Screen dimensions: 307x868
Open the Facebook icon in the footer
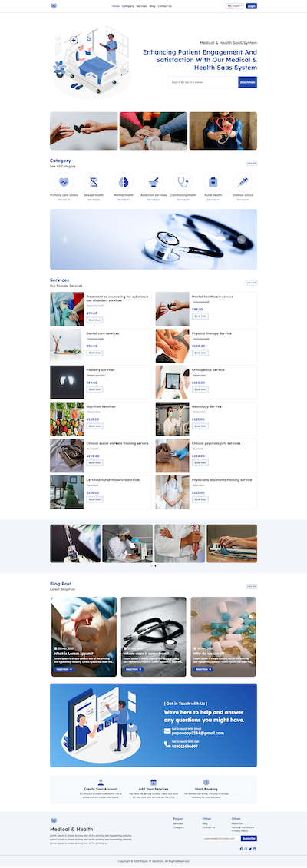(x=242, y=849)
